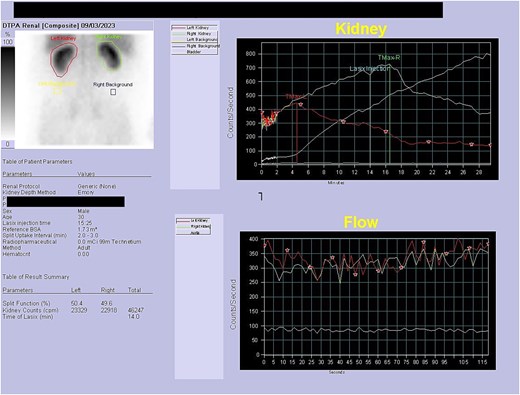Click the 100 upper threshold value of color bar

click(8, 42)
